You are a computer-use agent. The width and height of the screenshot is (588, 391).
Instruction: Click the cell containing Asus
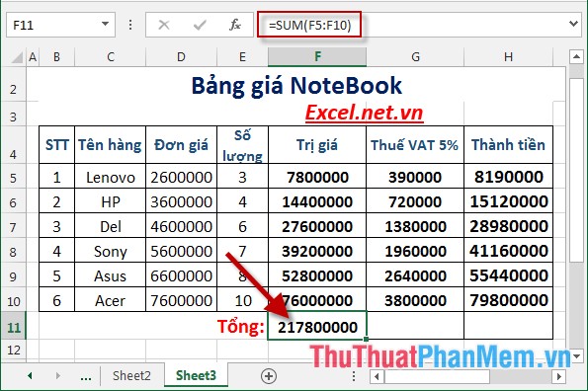[111, 275]
